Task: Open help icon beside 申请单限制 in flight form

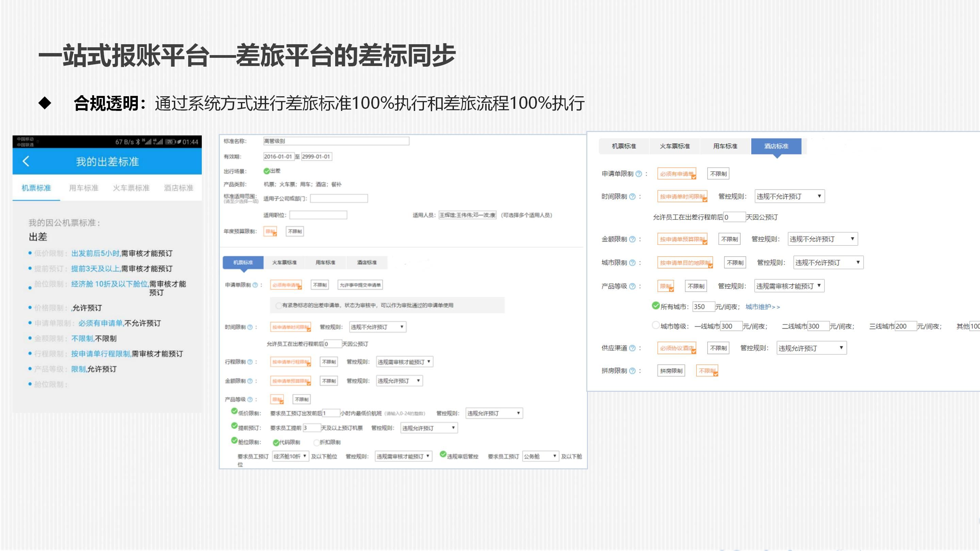Action: (x=255, y=285)
